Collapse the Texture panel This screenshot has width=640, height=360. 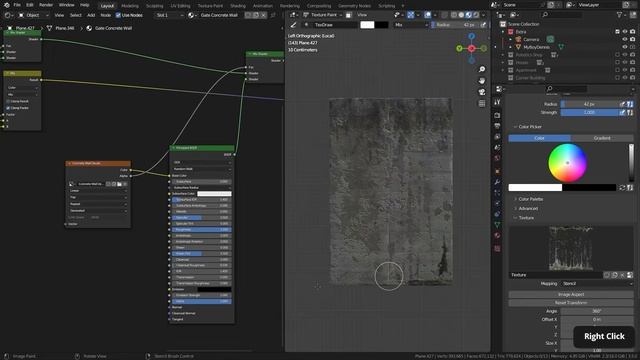pos(526,218)
